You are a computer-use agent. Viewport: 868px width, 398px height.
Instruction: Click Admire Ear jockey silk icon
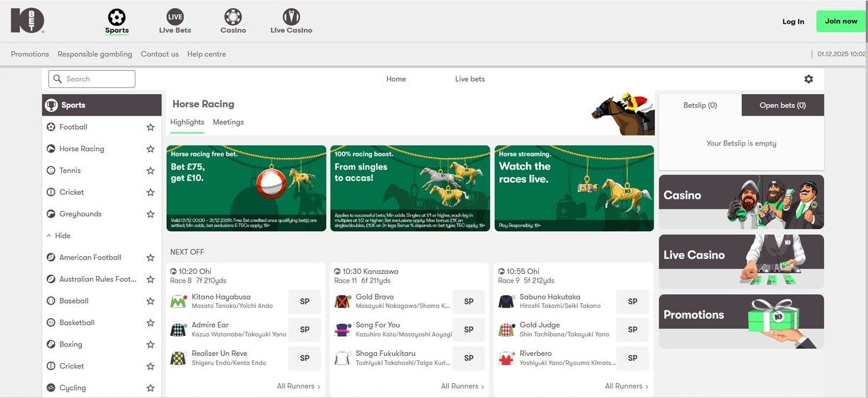pos(178,330)
